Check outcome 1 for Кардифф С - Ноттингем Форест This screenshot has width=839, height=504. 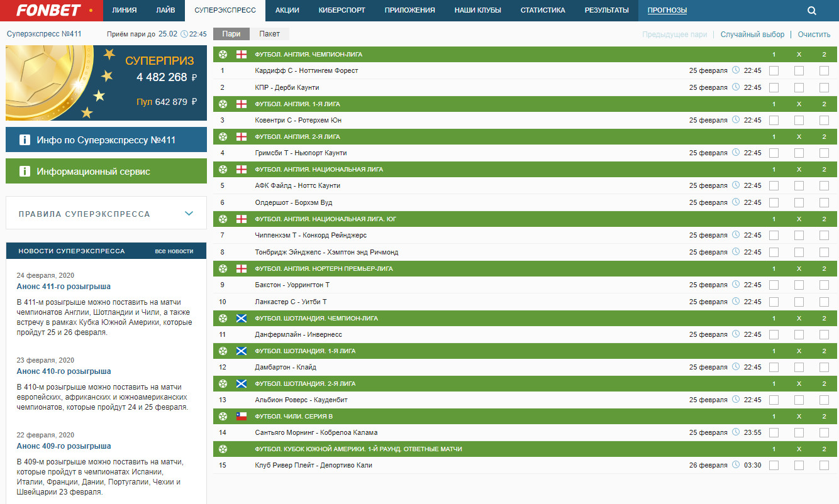774,70
